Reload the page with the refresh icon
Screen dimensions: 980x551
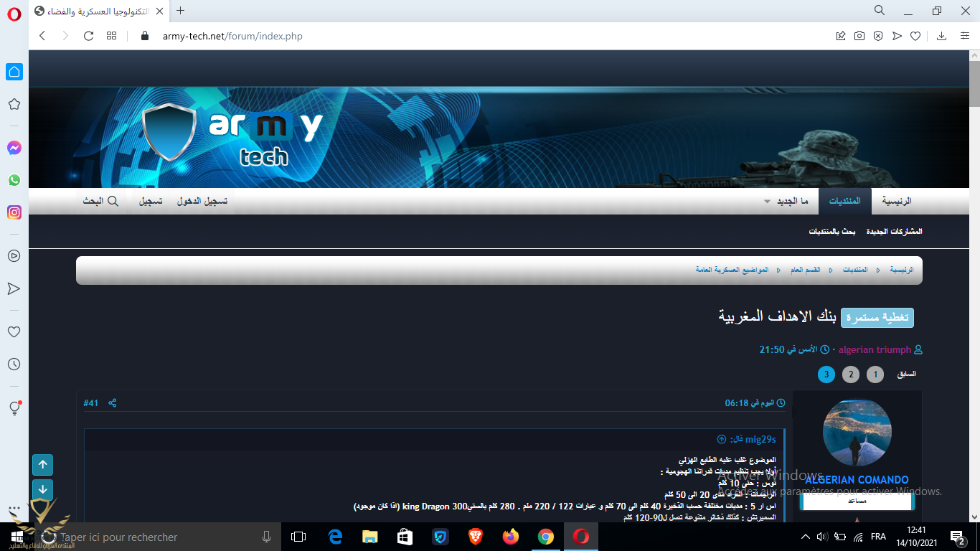click(x=88, y=36)
